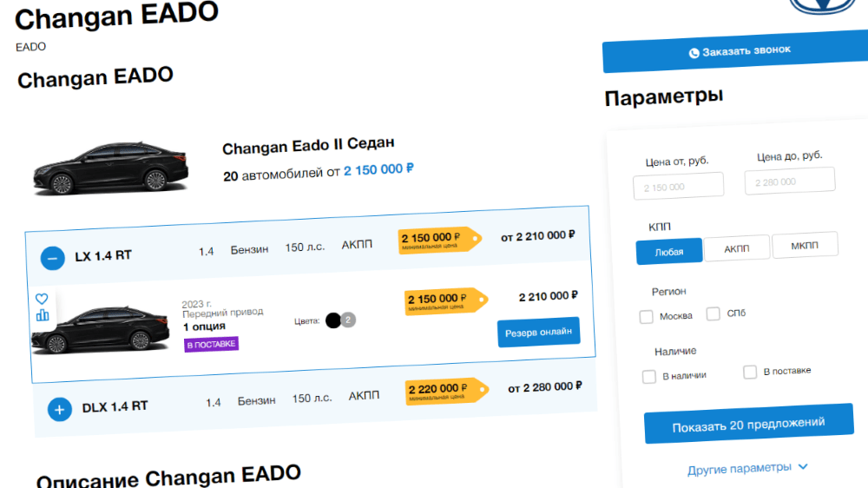
Task: Click the gray color count badge
Action: pyautogui.click(x=349, y=320)
